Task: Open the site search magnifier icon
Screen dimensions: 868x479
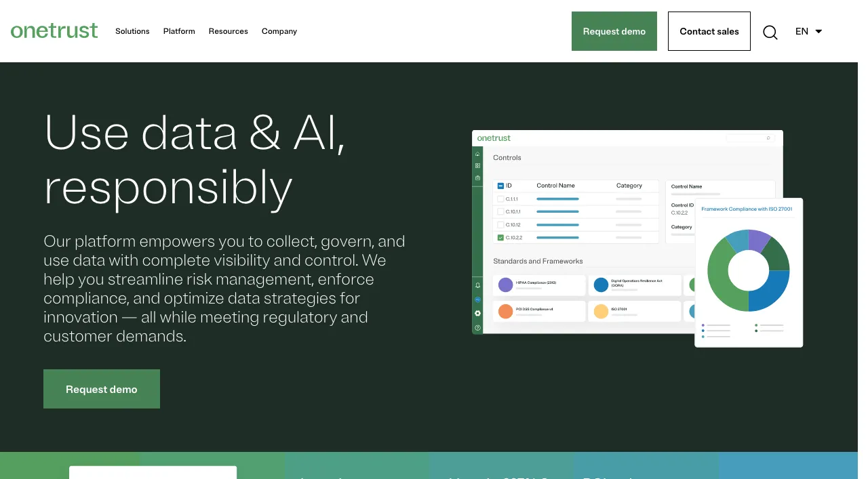Action: pos(770,32)
